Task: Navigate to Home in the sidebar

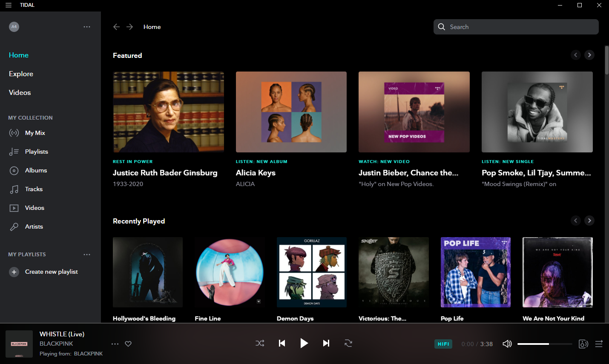Action: click(19, 55)
